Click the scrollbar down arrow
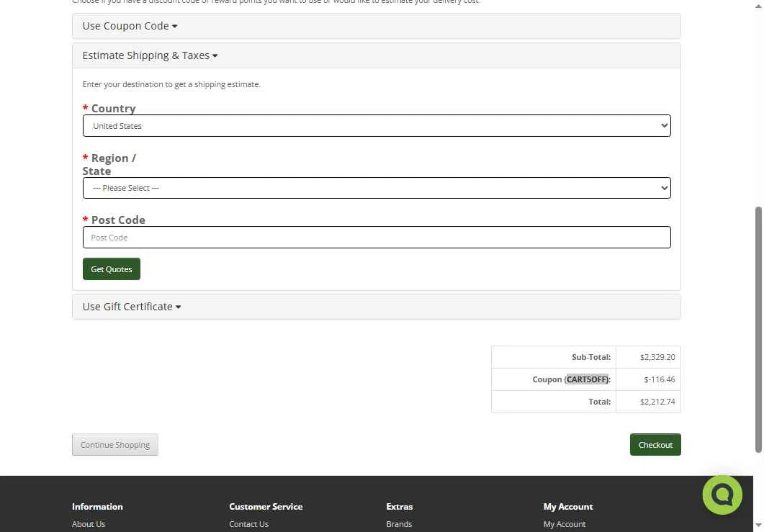The image size is (764, 532). coord(758,526)
